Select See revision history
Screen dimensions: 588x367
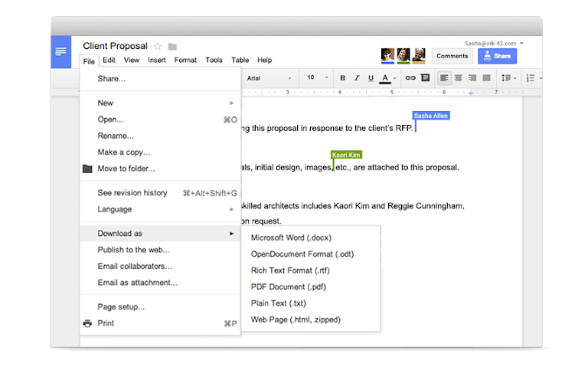click(160, 193)
